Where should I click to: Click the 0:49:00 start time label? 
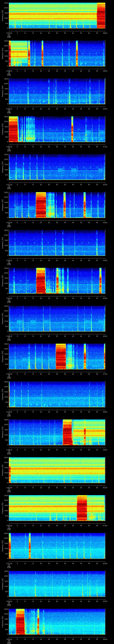pos(9,487)
